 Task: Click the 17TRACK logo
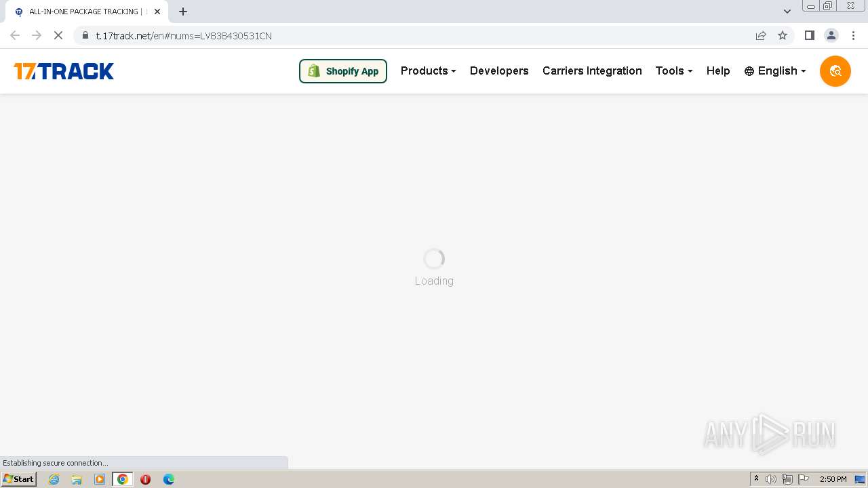pyautogui.click(x=64, y=71)
